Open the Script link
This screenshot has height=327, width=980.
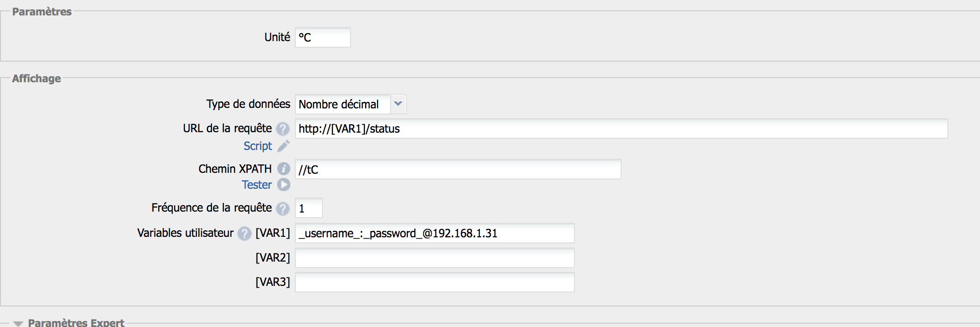point(258,146)
